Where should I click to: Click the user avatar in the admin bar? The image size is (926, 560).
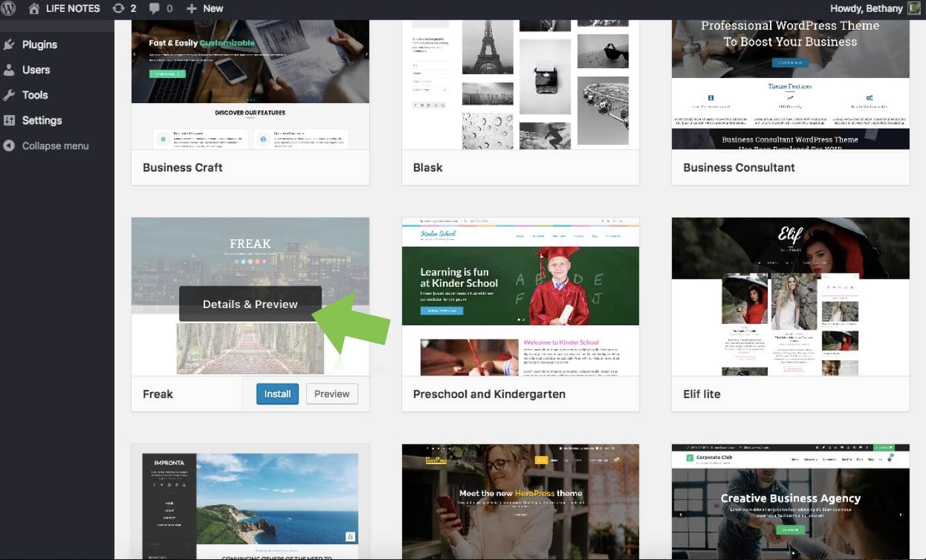(x=913, y=9)
